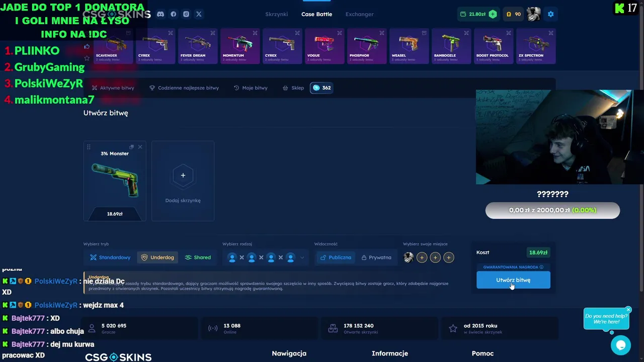Open the WEASEL live drop card
The height and width of the screenshot is (362, 644).
[409, 46]
